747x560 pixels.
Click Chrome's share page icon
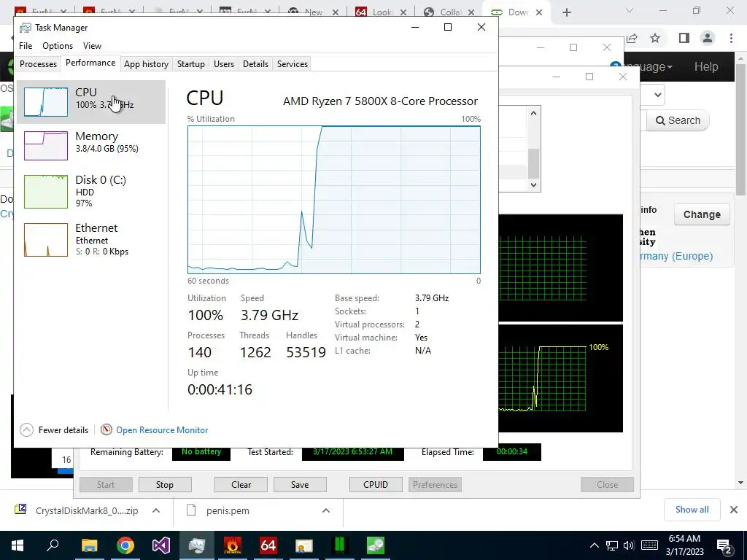coord(632,39)
